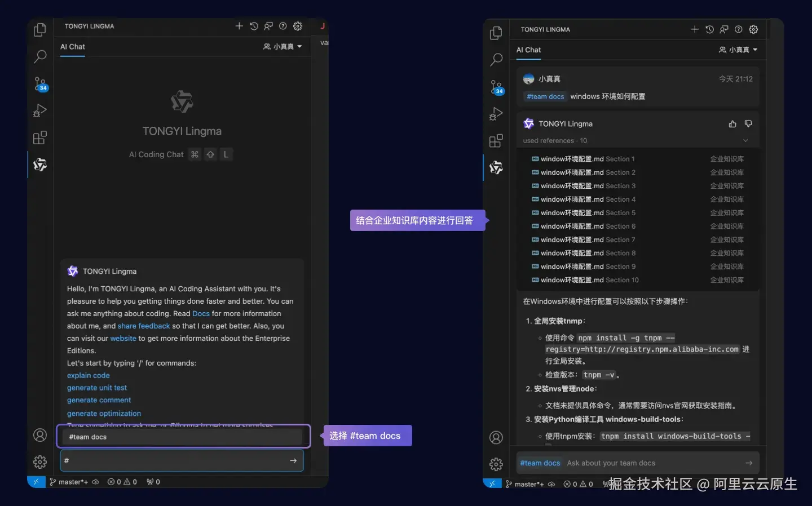The image size is (812, 506).
Task: Open chat history icon in right window header
Action: [x=709, y=29]
